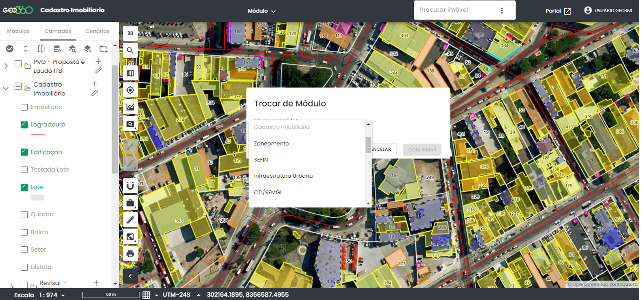Select CTI/SEMGI module option

[x=307, y=192]
